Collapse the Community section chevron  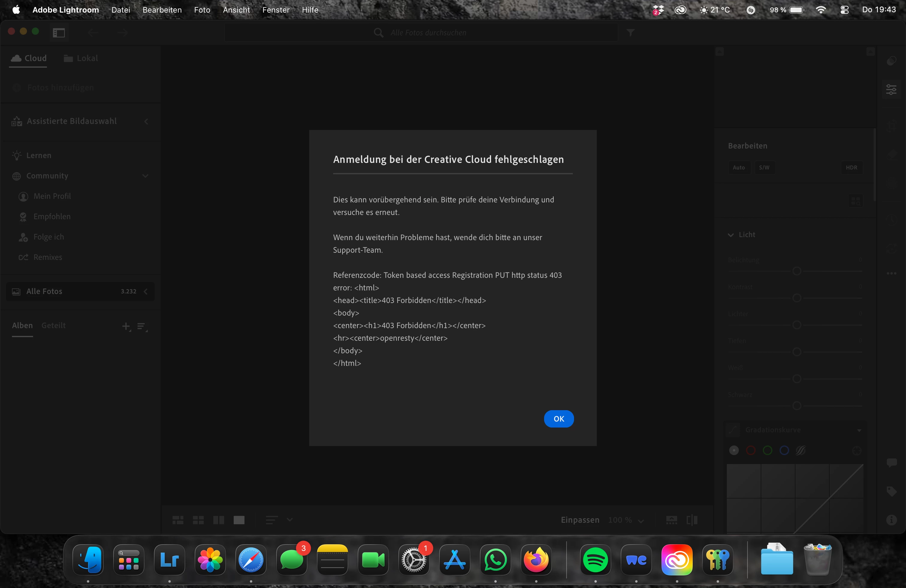tap(145, 176)
